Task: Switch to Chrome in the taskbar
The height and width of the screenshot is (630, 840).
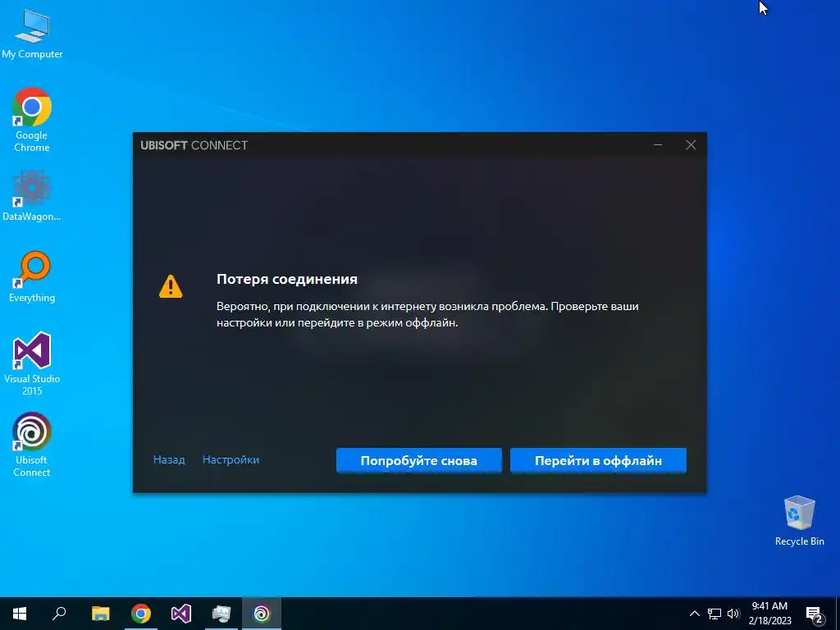Action: 141,614
